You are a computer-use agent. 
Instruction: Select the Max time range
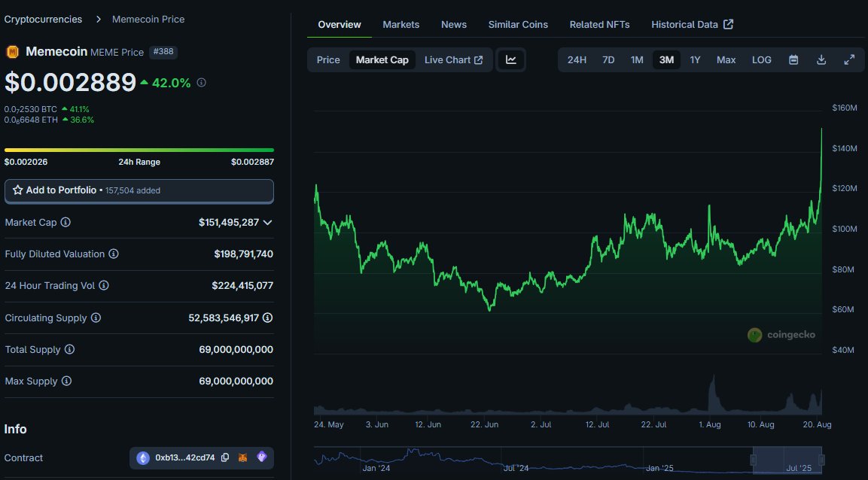726,59
